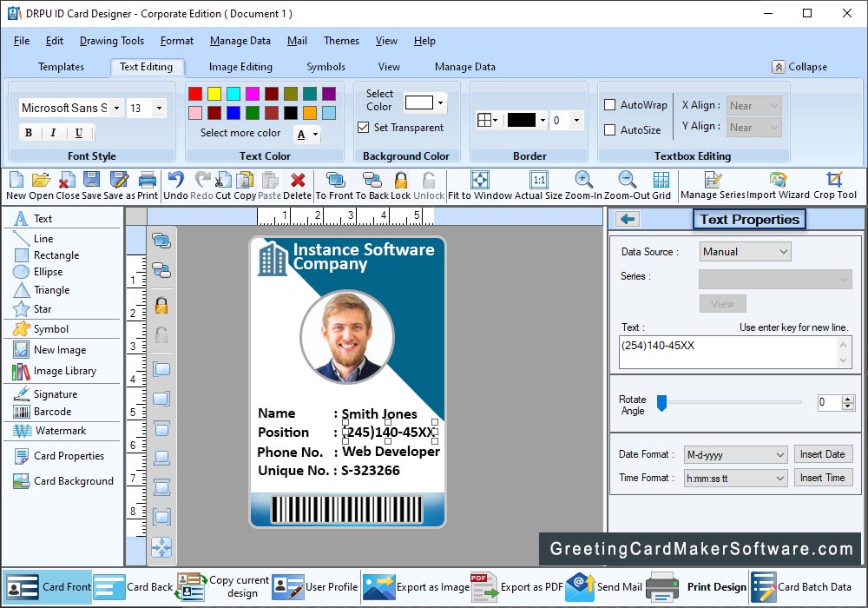Click the Text input field
The height and width of the screenshot is (608, 868).
tap(728, 353)
